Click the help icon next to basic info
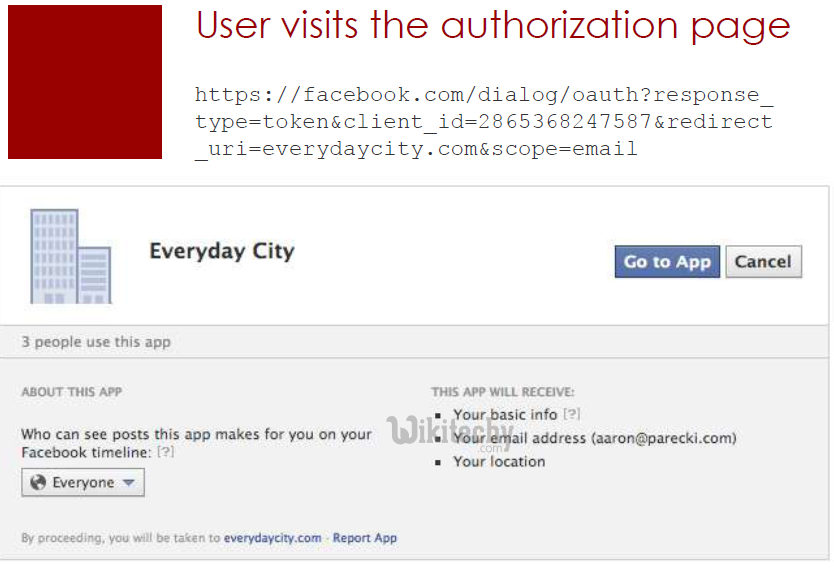The image size is (834, 568). 572,414
